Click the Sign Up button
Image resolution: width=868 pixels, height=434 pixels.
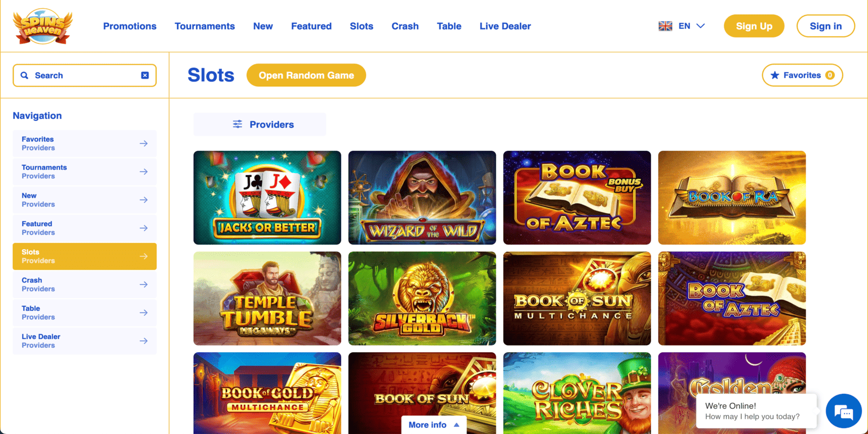(754, 26)
